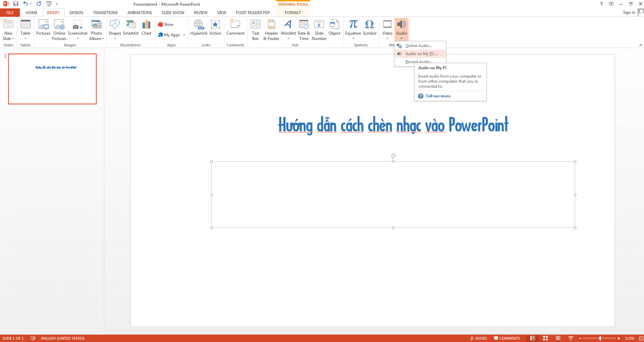Open the VIEW tab
Image resolution: width=644 pixels, height=342 pixels.
pyautogui.click(x=222, y=13)
